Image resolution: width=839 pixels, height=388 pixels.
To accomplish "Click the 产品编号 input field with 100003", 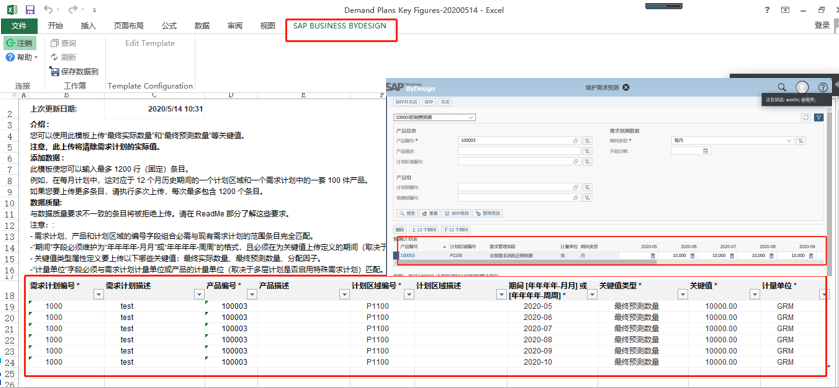I will (520, 140).
